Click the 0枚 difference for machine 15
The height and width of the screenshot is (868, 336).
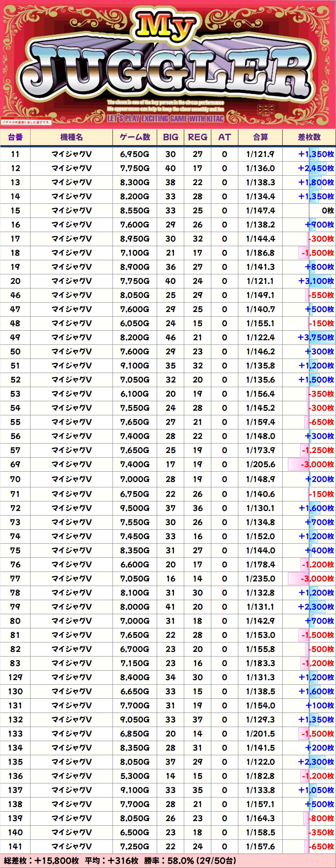point(328,211)
